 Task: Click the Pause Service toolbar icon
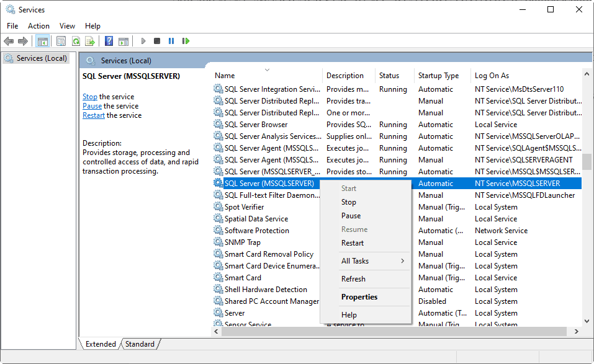171,41
